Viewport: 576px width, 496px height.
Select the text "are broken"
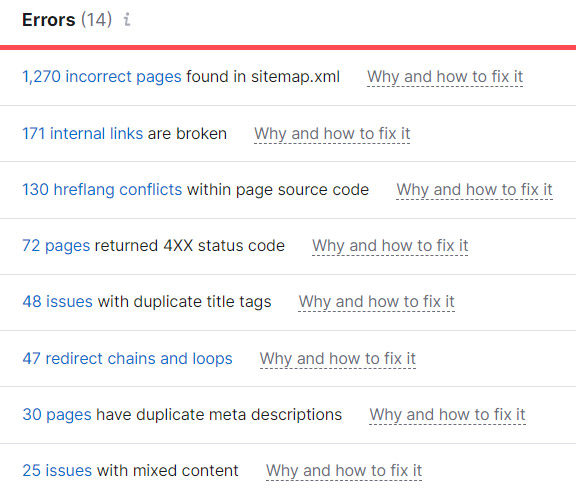(187, 133)
